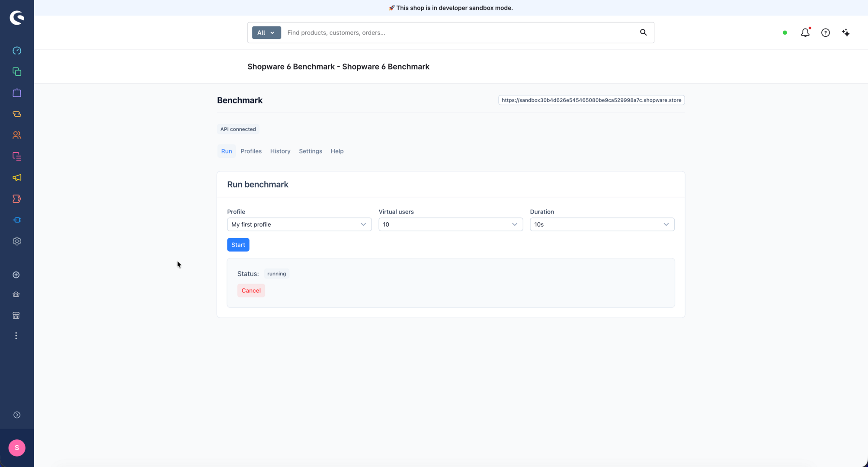This screenshot has height=467, width=868.
Task: Open the yellow chain-link sidebar icon
Action: (17, 114)
